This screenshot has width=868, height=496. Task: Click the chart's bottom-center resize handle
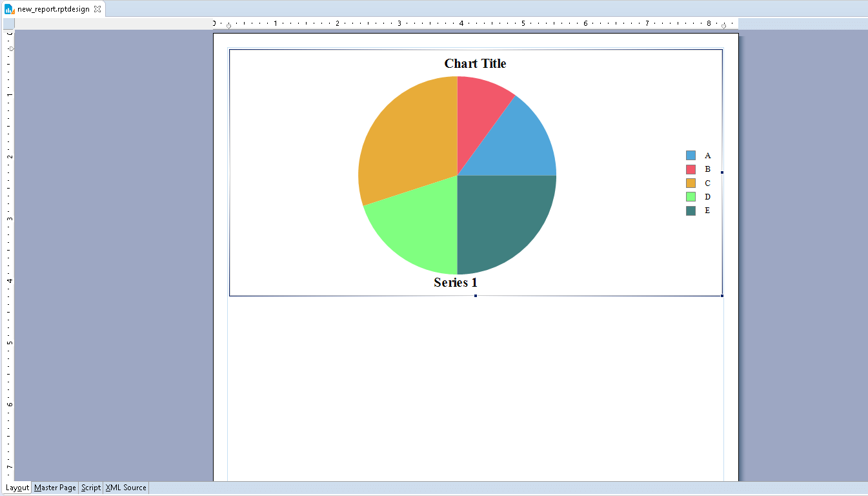click(x=476, y=296)
